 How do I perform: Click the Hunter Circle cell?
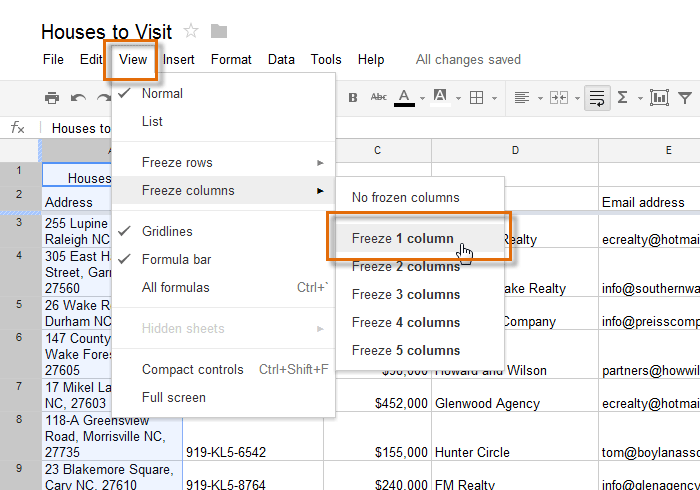515,436
